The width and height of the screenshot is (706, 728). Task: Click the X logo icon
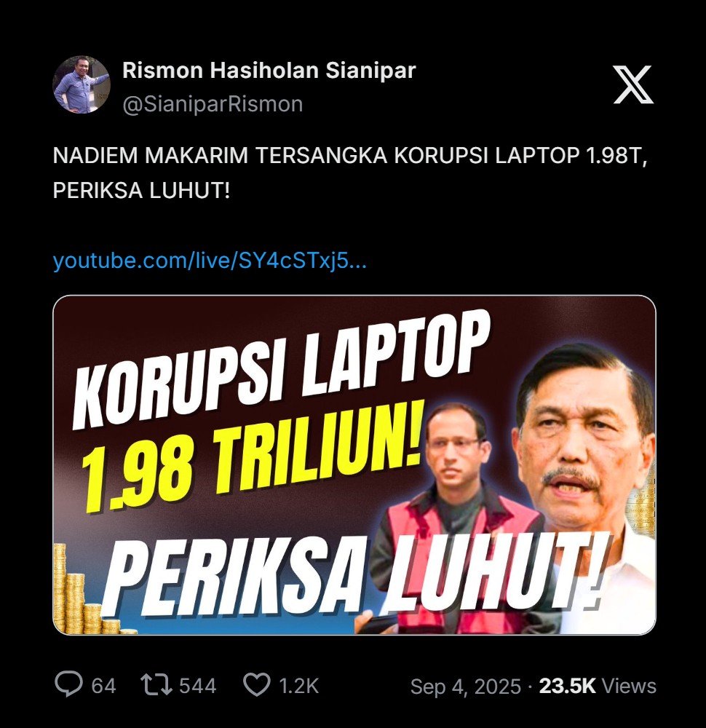[633, 84]
